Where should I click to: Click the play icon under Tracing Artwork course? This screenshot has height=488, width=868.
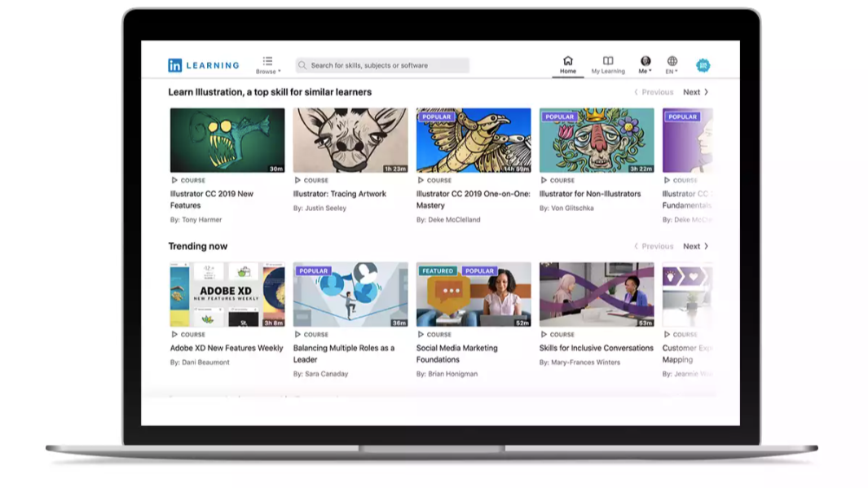pos(297,180)
